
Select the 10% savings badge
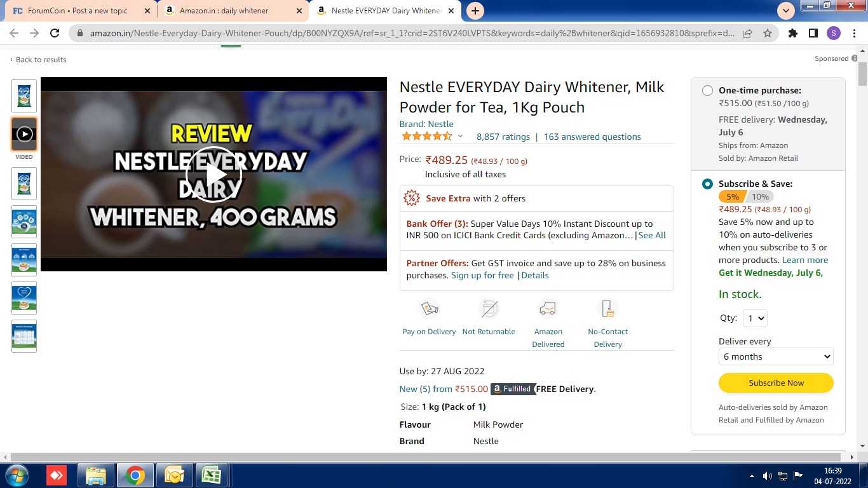[760, 196]
